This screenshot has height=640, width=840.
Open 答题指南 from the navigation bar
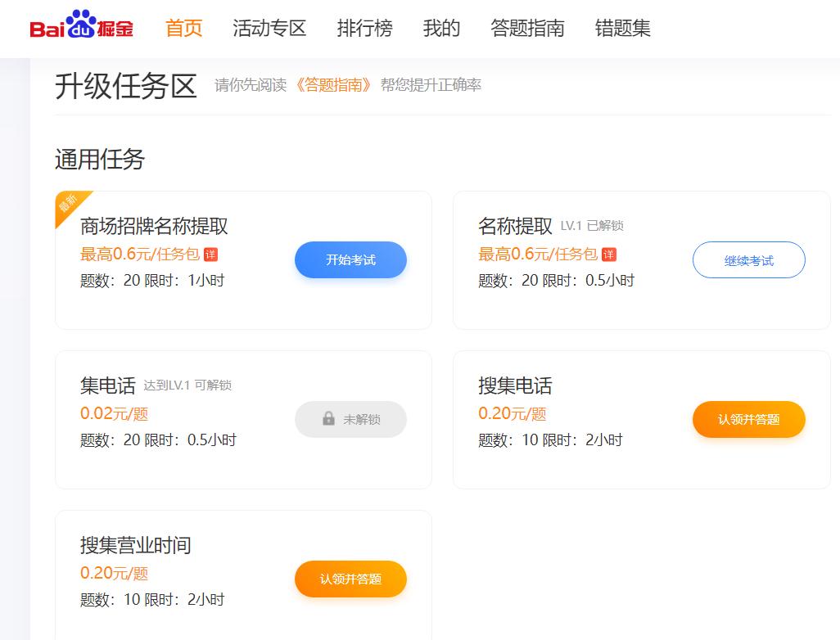529,27
